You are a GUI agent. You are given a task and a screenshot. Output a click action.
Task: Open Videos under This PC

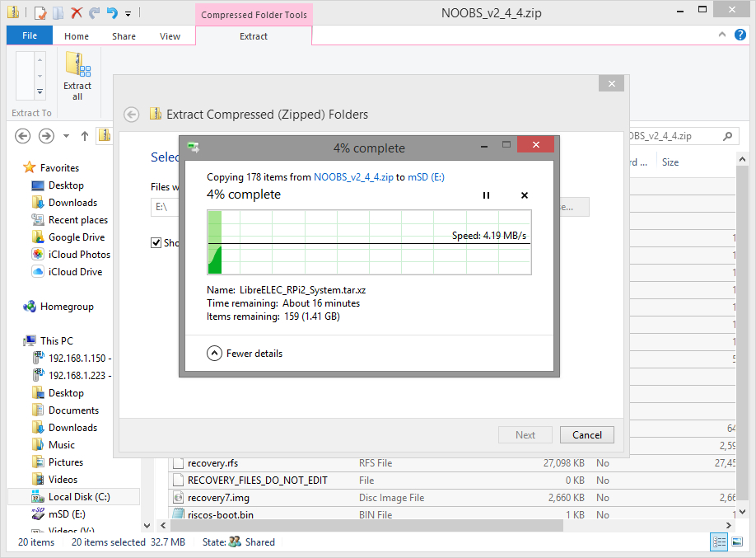(x=63, y=480)
